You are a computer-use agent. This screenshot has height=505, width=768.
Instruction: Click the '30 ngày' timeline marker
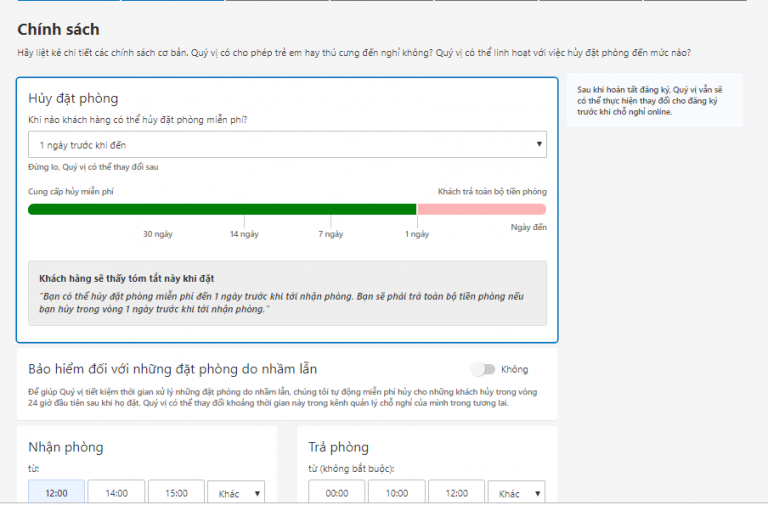coord(158,234)
